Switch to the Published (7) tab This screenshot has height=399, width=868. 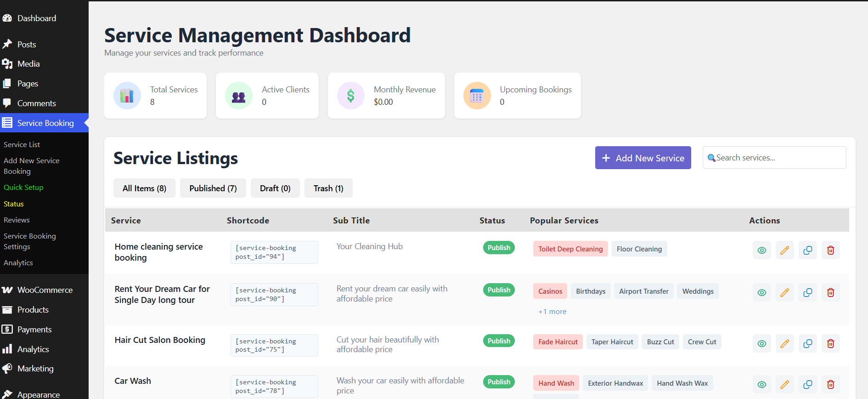coord(213,188)
